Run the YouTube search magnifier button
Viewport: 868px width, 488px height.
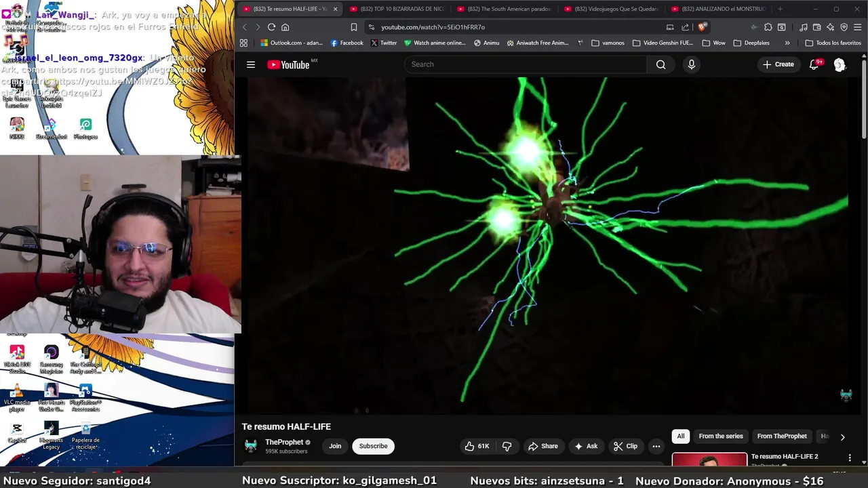tap(660, 64)
